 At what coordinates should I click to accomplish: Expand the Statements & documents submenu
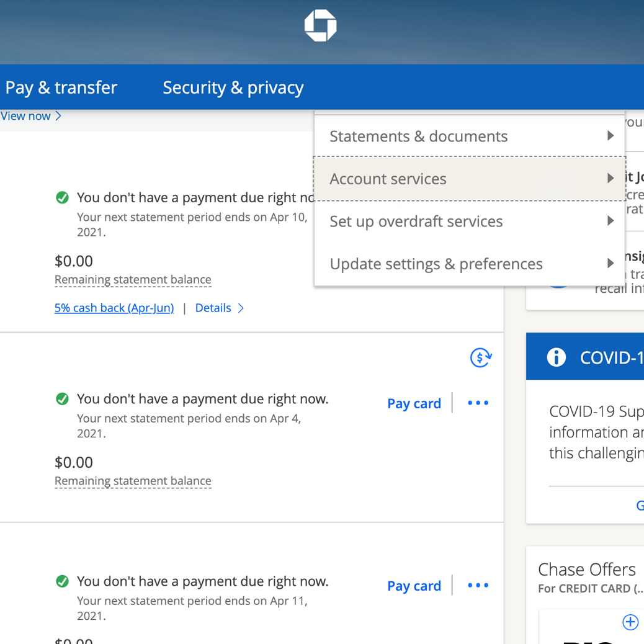point(470,136)
